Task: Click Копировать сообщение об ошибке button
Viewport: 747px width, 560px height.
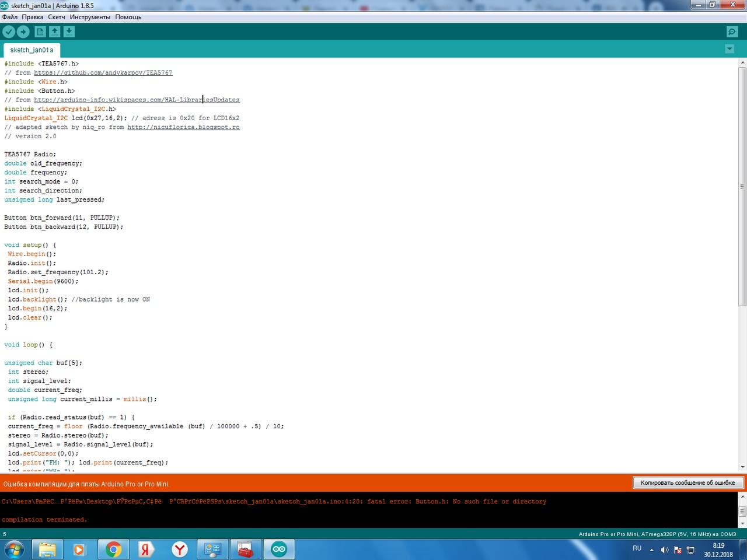Action: [x=688, y=482]
